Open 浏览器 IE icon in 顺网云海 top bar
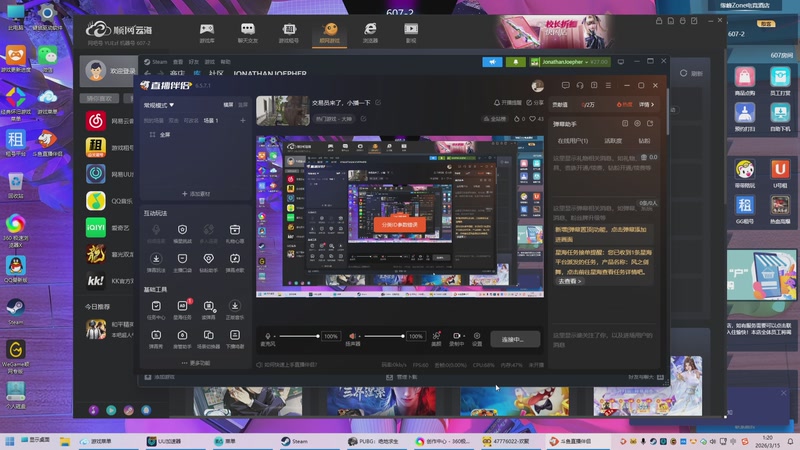 (x=370, y=33)
